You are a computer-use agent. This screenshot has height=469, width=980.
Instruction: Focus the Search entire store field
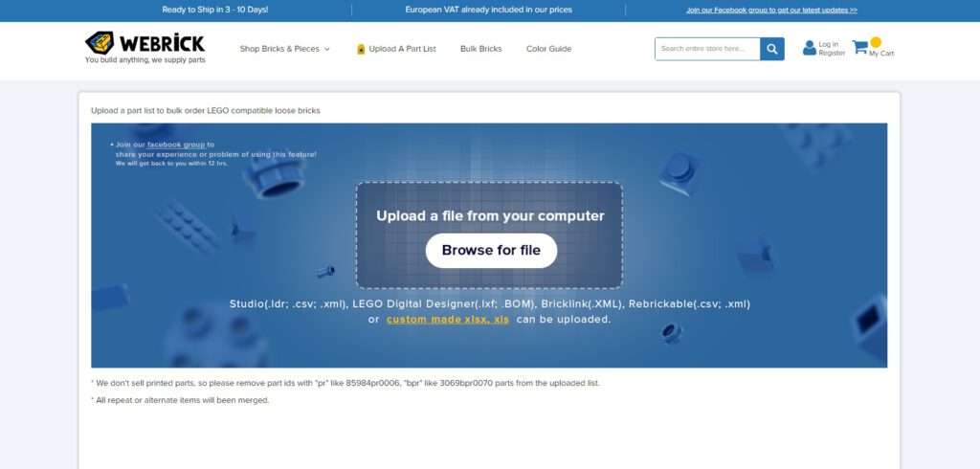tap(707, 49)
